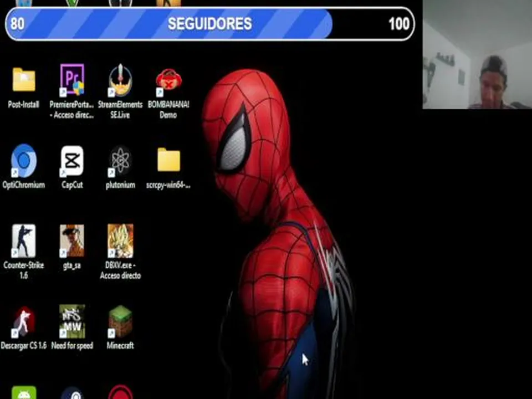532x399 pixels.
Task: Select the dark circular app icon at bottom
Action: click(72, 393)
